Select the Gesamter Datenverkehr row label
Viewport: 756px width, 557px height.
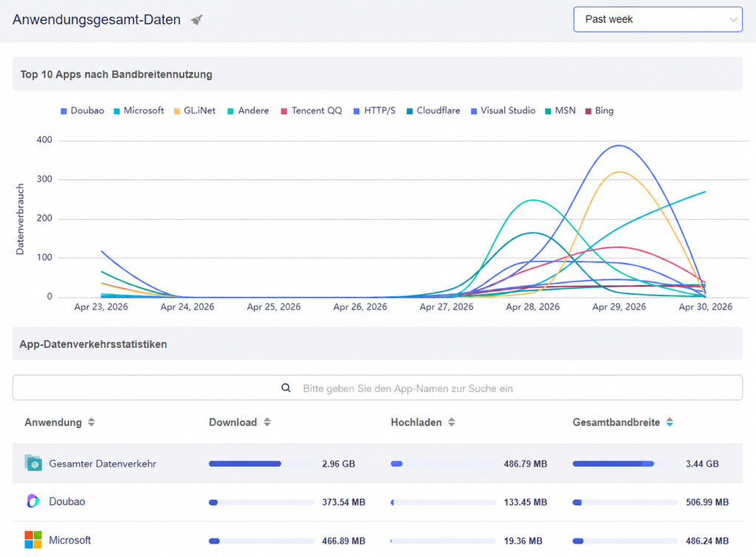click(103, 464)
